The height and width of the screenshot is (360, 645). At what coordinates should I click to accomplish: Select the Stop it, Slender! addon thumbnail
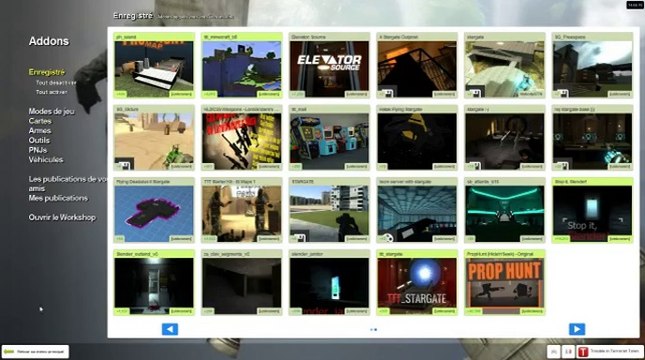592,214
